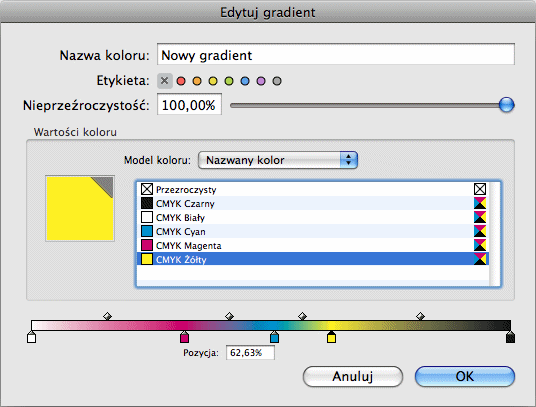Click the opacity slider knob

click(x=506, y=105)
